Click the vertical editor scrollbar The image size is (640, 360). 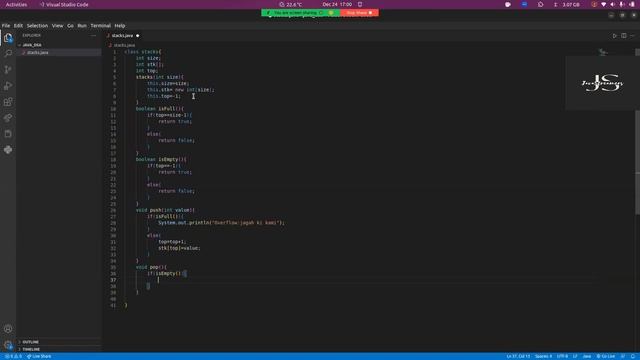tap(637, 131)
